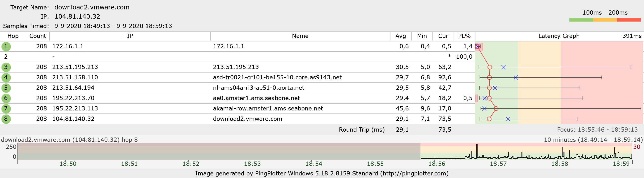Click the red average circle on hop 3 graph
The height and width of the screenshot is (178, 644).
click(490, 67)
